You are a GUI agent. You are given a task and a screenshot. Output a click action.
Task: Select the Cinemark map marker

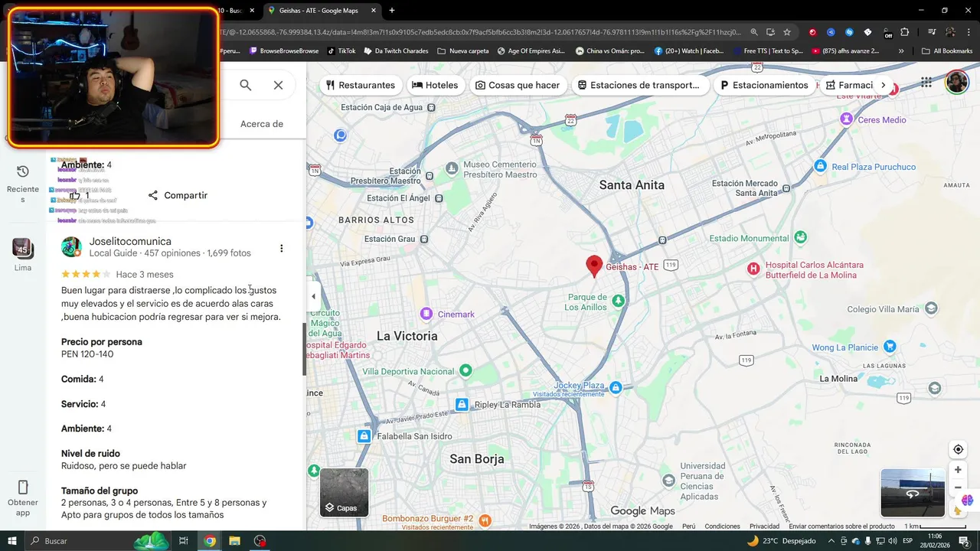tap(426, 314)
